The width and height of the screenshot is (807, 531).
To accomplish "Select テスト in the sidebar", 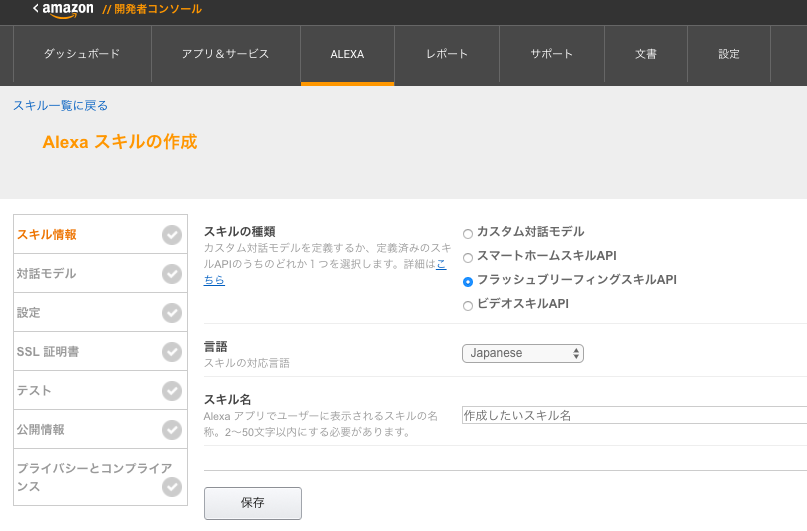I will [100, 391].
